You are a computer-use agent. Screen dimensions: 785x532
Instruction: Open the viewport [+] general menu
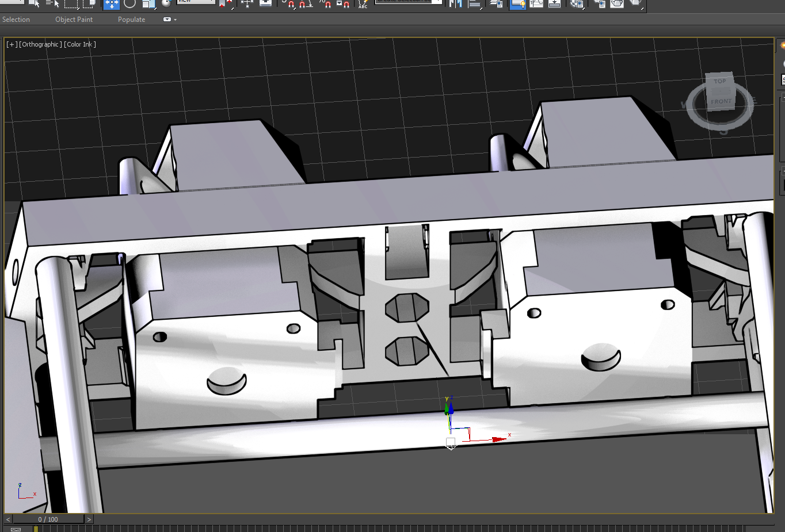pos(12,44)
